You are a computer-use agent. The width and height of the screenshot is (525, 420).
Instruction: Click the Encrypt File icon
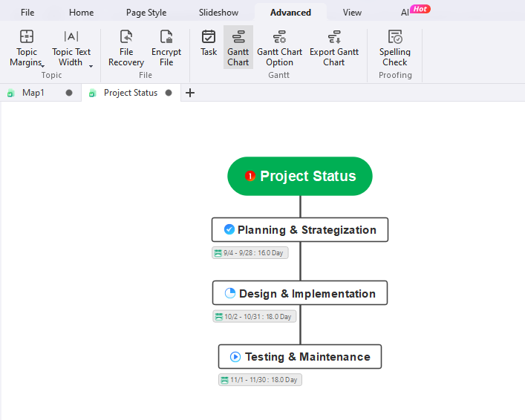pyautogui.click(x=166, y=37)
